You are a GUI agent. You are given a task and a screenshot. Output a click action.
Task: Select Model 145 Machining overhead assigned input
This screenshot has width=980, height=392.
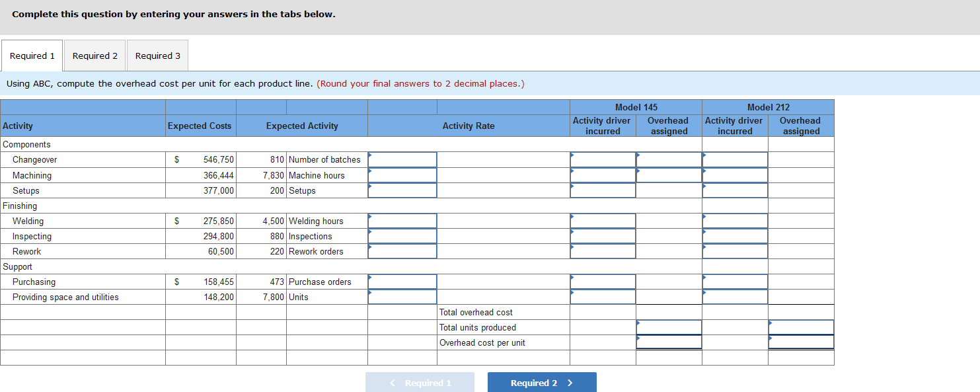pyautogui.click(x=669, y=175)
